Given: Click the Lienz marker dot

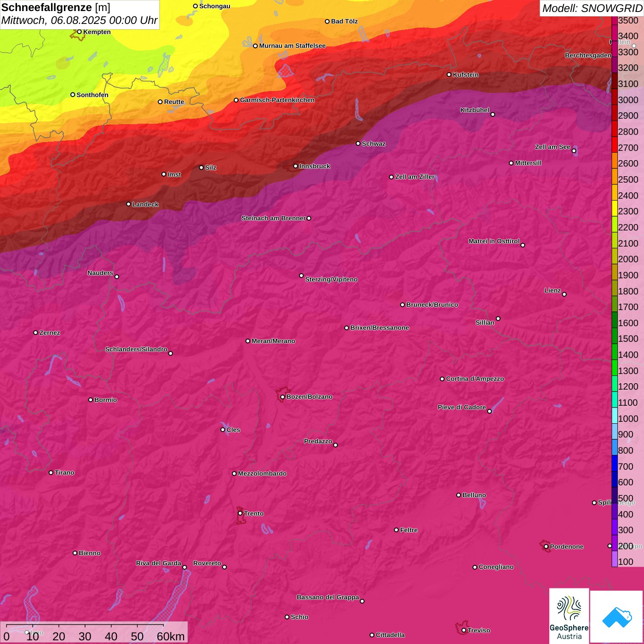Looking at the screenshot, I should pyautogui.click(x=564, y=294).
